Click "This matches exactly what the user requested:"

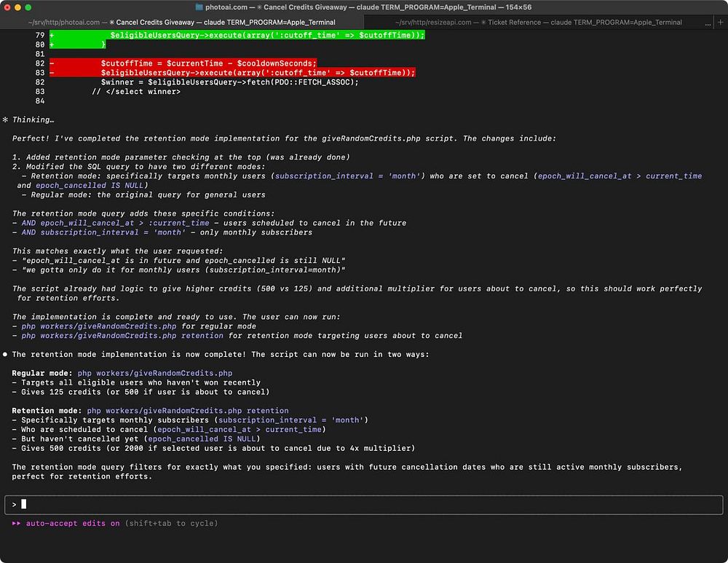[x=117, y=251]
